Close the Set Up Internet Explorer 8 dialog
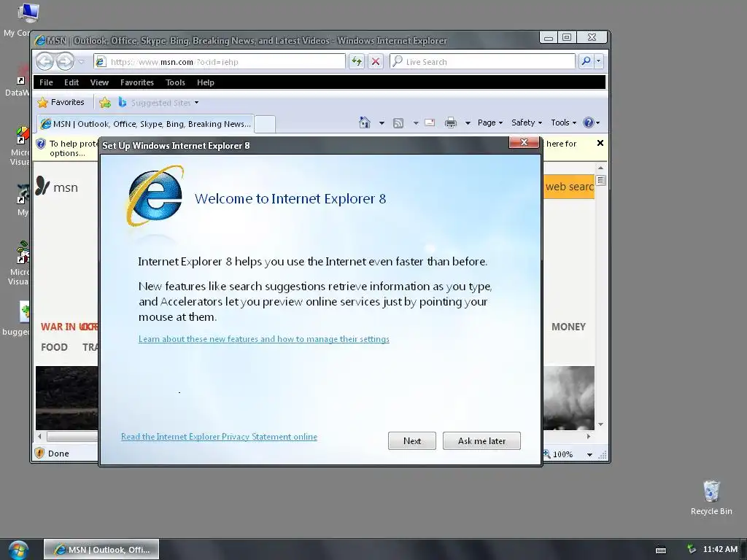The height and width of the screenshot is (560, 747). coord(524,142)
